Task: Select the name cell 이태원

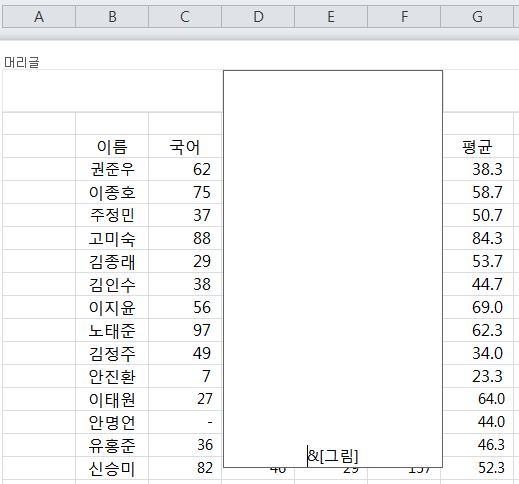Action: pyautogui.click(x=112, y=399)
